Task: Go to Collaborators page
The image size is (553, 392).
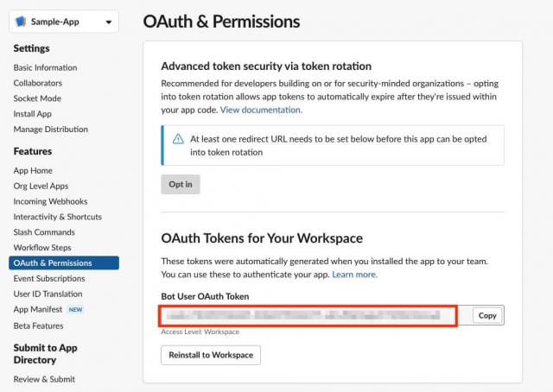Action: (x=38, y=83)
